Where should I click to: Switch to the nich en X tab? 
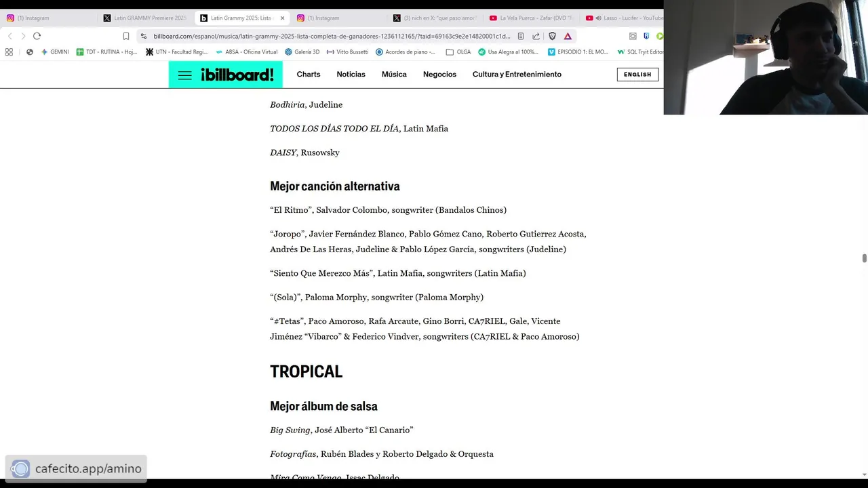pos(435,18)
